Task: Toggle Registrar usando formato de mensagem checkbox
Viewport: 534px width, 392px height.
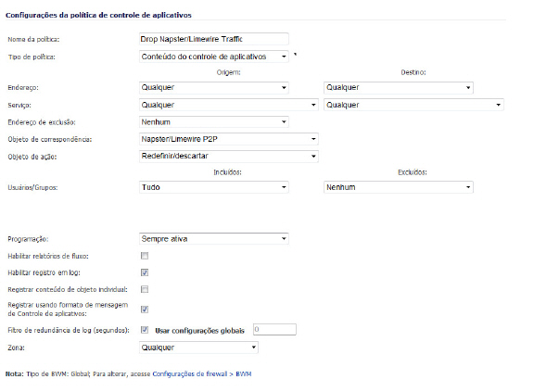Action: 145,309
